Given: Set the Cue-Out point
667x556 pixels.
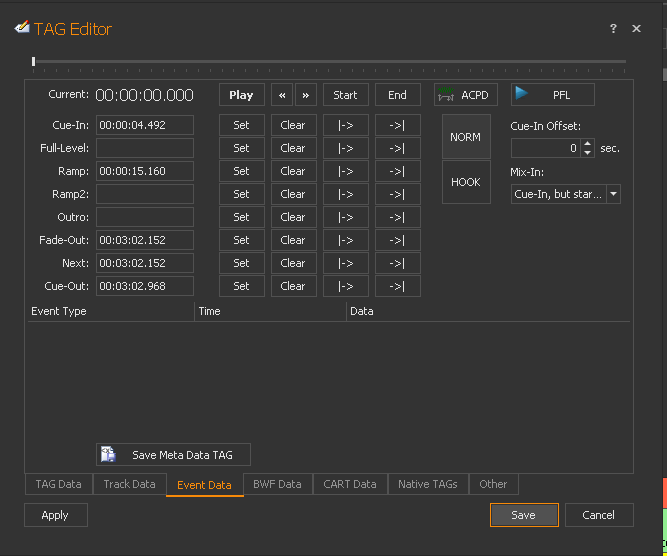Looking at the screenshot, I should pos(242,286).
